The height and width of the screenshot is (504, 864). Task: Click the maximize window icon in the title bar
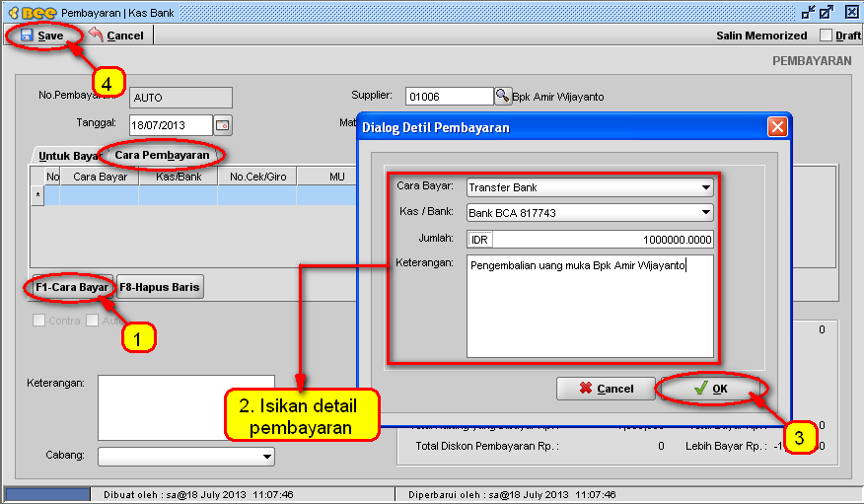point(827,12)
